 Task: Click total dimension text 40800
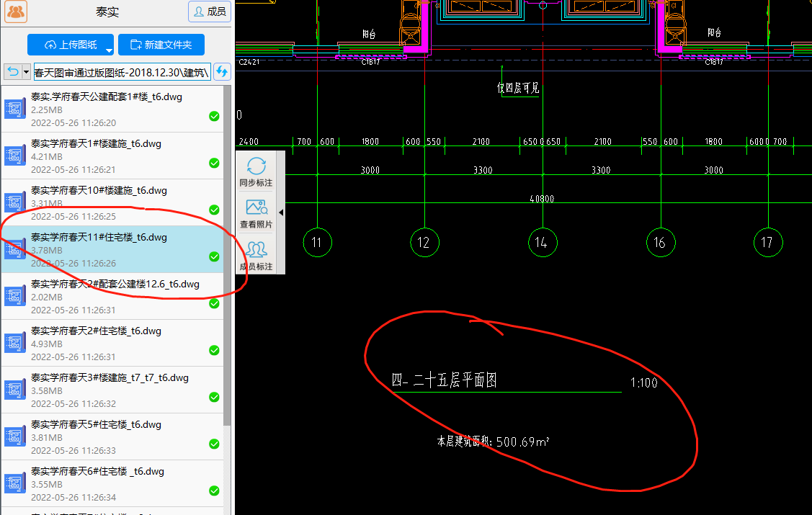coord(542,199)
